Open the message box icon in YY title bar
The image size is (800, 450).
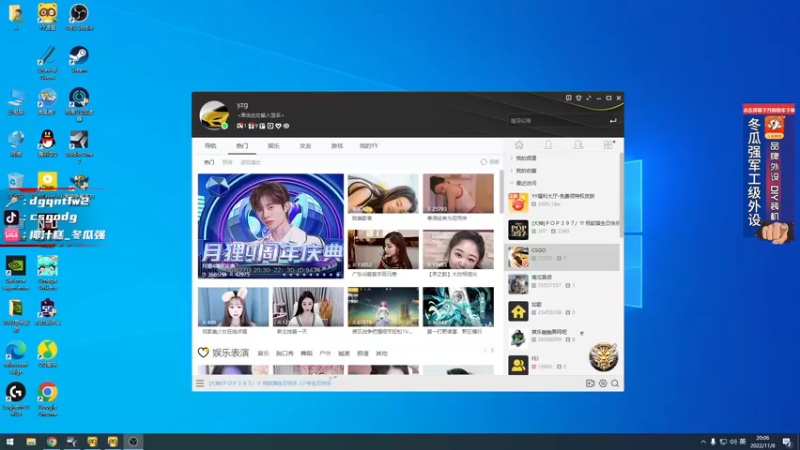[568, 98]
